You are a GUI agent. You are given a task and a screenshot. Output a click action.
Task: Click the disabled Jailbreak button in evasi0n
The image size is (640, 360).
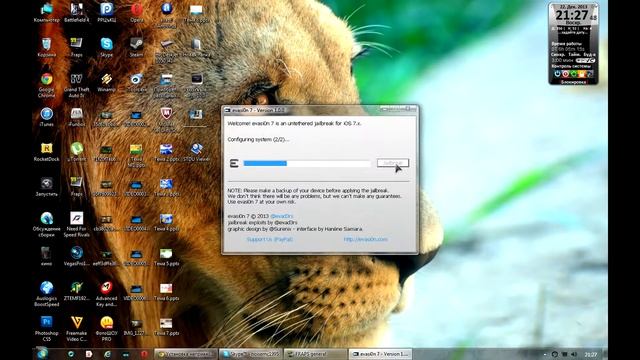[393, 163]
